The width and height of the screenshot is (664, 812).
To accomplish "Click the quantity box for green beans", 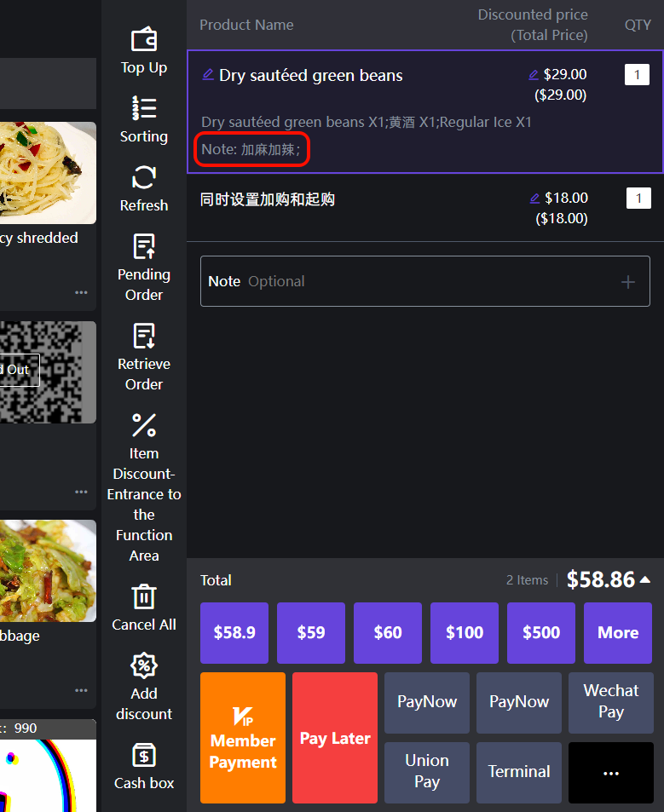I will pos(637,75).
